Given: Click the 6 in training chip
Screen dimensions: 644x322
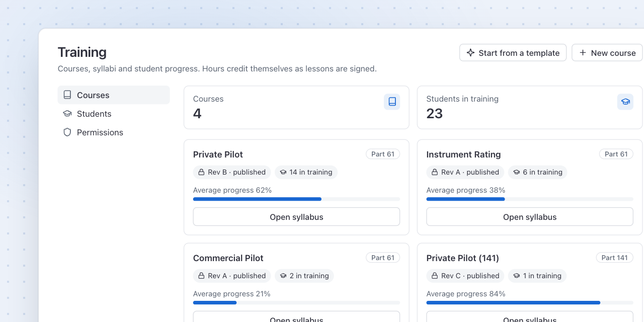Looking at the screenshot, I should click(538, 172).
